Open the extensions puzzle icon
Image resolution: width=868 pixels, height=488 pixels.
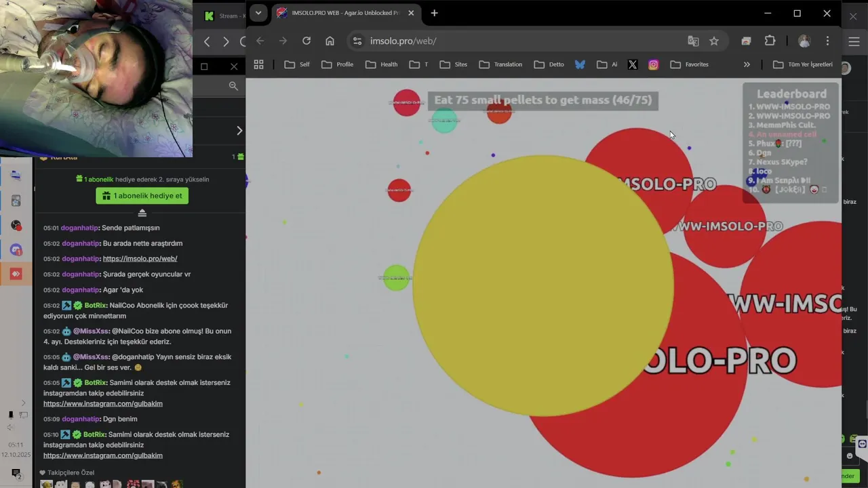[770, 41]
